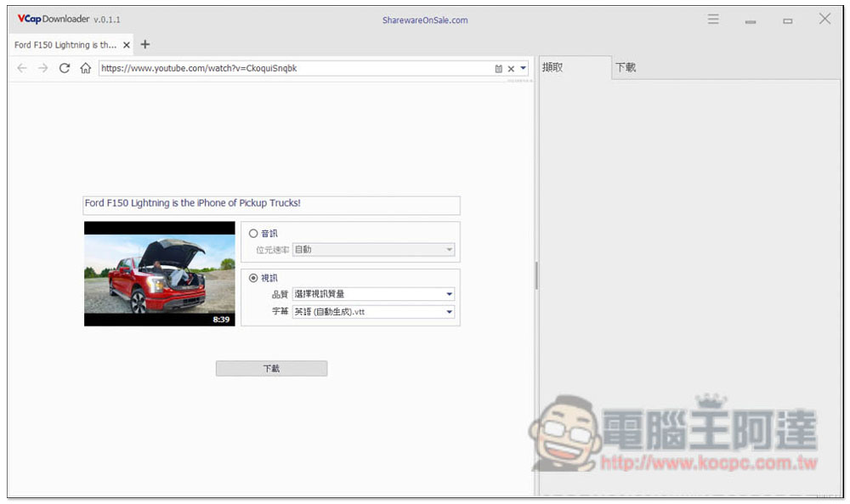
Task: Minimize the VCap Downloader window
Action: click(751, 21)
